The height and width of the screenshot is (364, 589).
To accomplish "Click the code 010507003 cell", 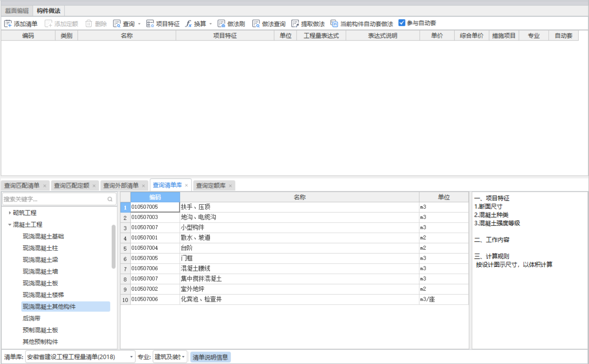I will pyautogui.click(x=155, y=217).
